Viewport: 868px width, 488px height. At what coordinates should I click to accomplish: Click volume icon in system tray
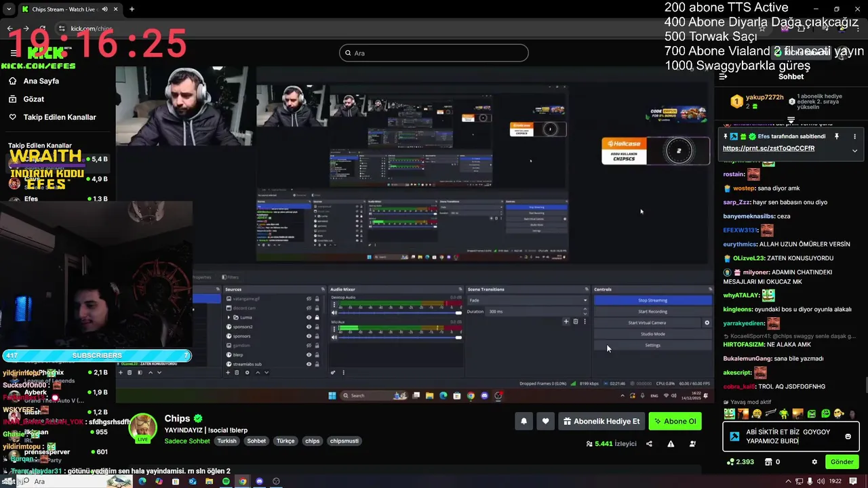click(821, 481)
